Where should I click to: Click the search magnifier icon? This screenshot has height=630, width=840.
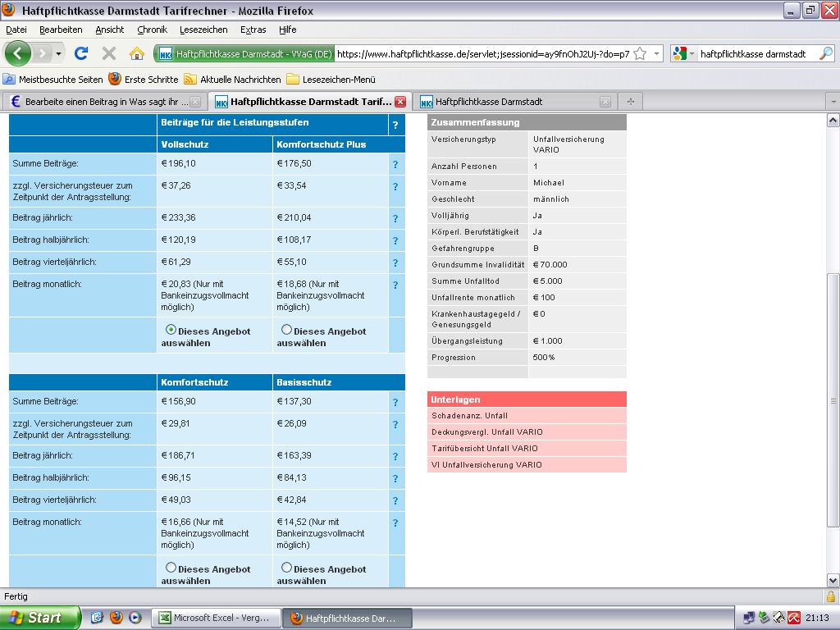826,53
